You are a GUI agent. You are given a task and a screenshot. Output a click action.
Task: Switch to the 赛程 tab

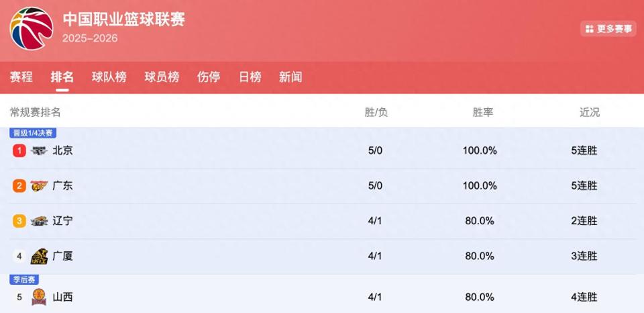tap(21, 77)
